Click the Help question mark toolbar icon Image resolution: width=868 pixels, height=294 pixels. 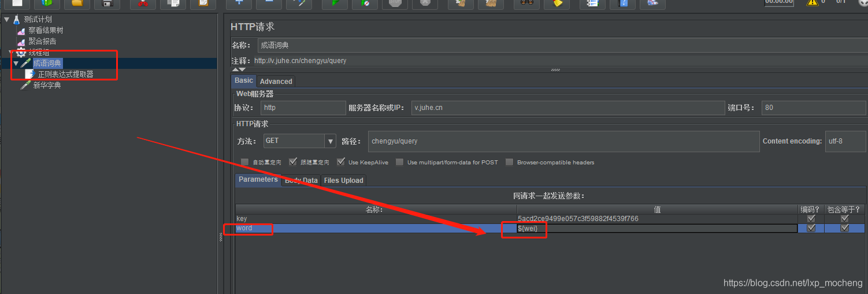622,3
